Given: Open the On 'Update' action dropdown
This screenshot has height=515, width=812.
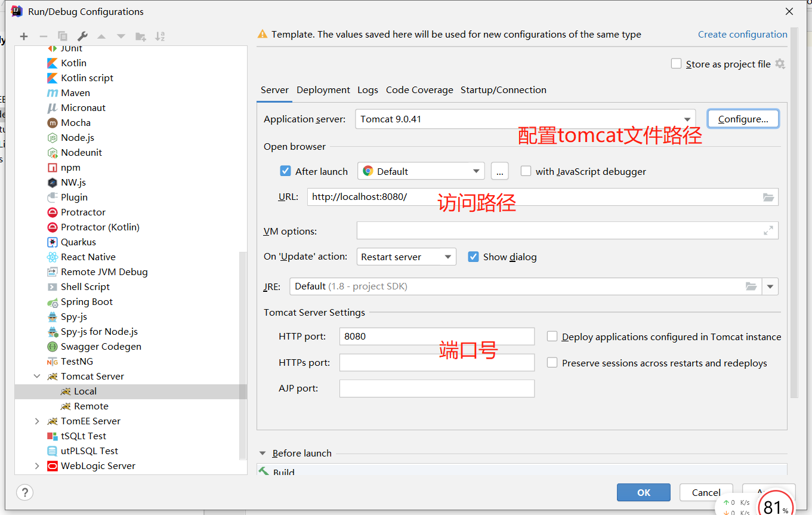Looking at the screenshot, I should point(446,256).
